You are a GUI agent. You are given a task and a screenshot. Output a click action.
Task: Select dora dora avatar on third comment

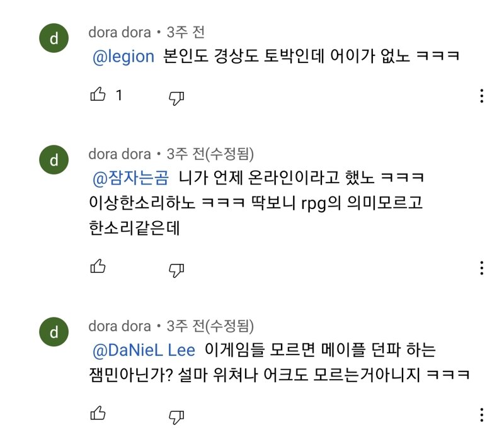coord(54,332)
